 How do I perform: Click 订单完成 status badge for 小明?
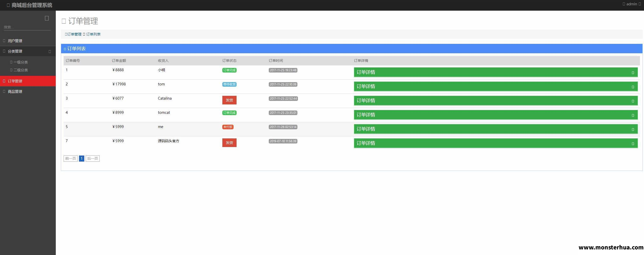tap(229, 70)
